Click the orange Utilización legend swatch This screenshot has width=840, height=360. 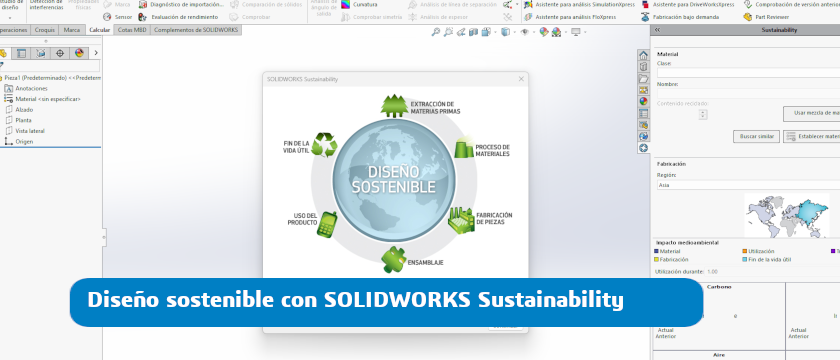click(745, 251)
